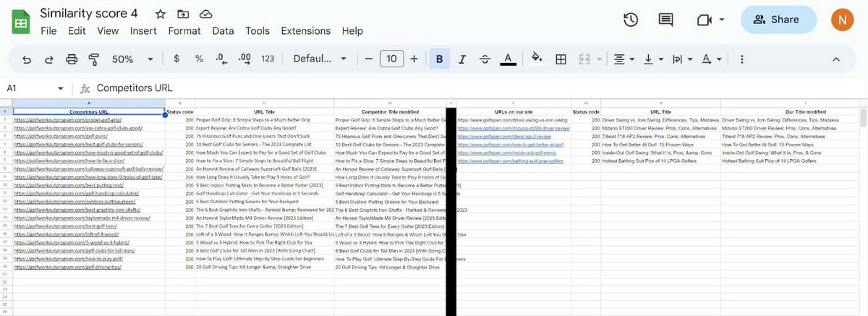Open the Data menu
Viewport: 868px width, 316px height.
[223, 31]
